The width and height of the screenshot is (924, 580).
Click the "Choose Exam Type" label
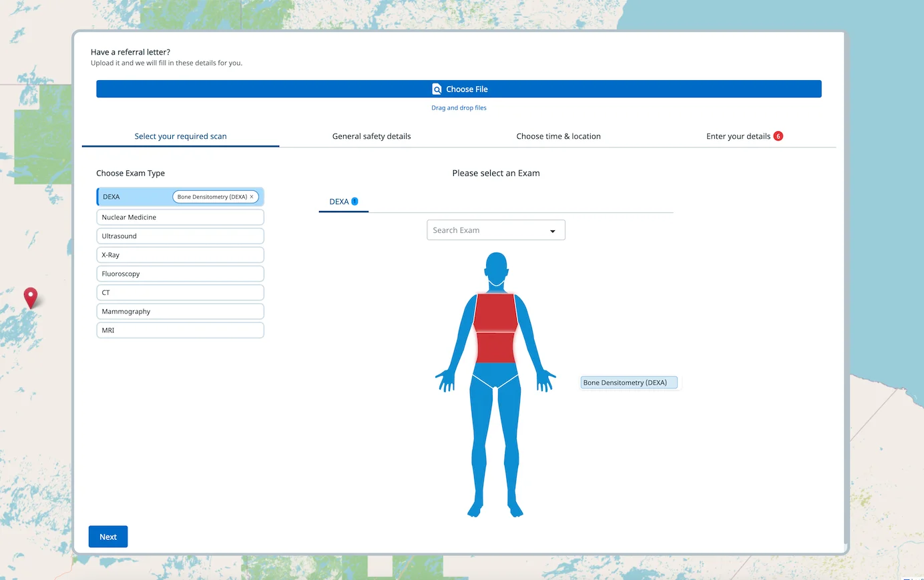click(x=130, y=174)
